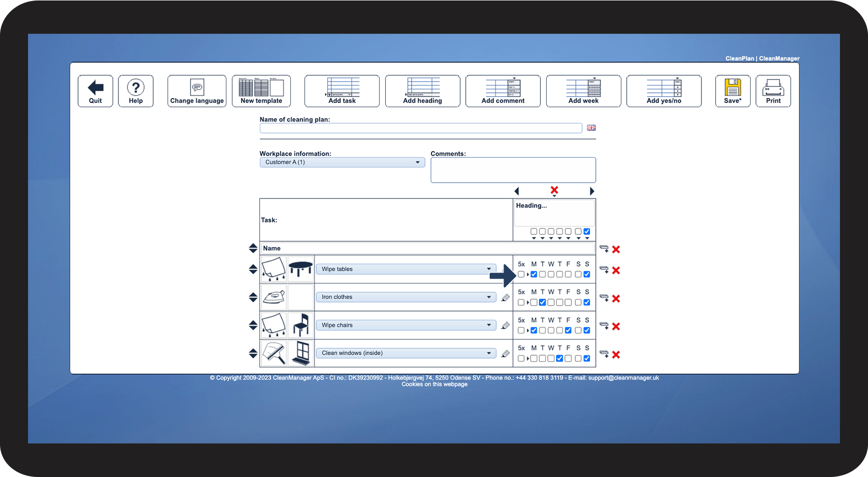
Task: Click the Add heading toolbar button
Action: [x=422, y=91]
